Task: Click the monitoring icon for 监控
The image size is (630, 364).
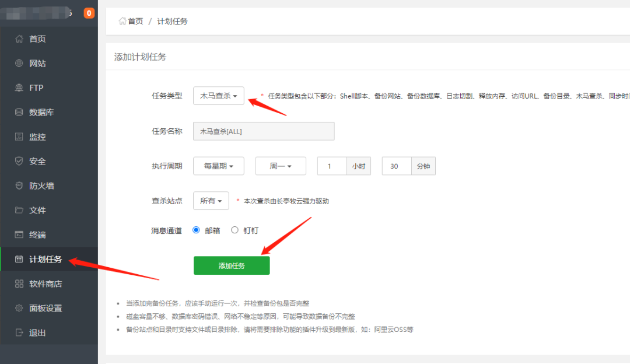Action: pos(19,137)
